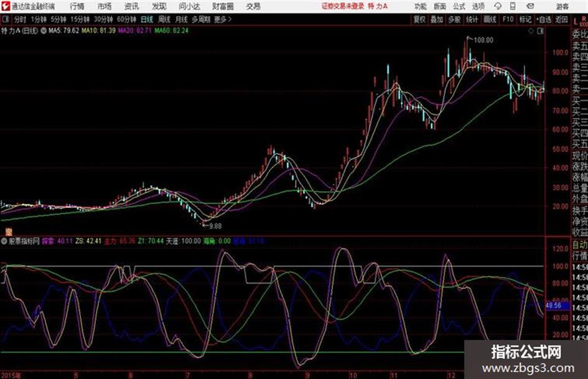Click the 2015年 timeline label

tap(11, 375)
